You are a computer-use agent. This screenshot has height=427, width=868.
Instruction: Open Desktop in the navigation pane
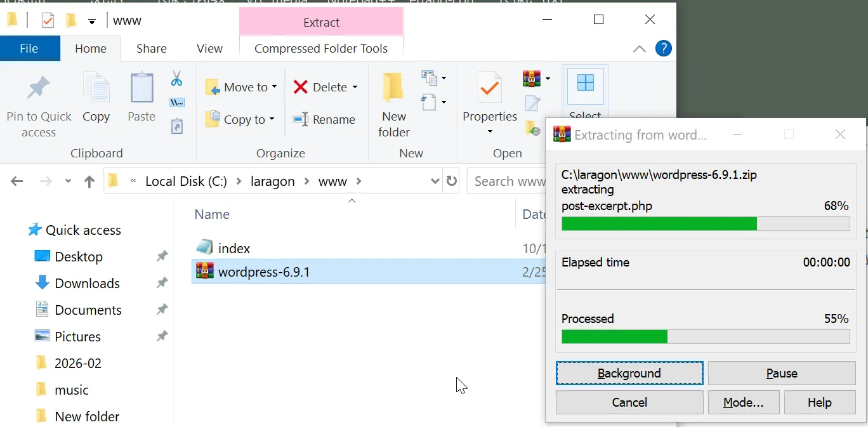(x=79, y=257)
